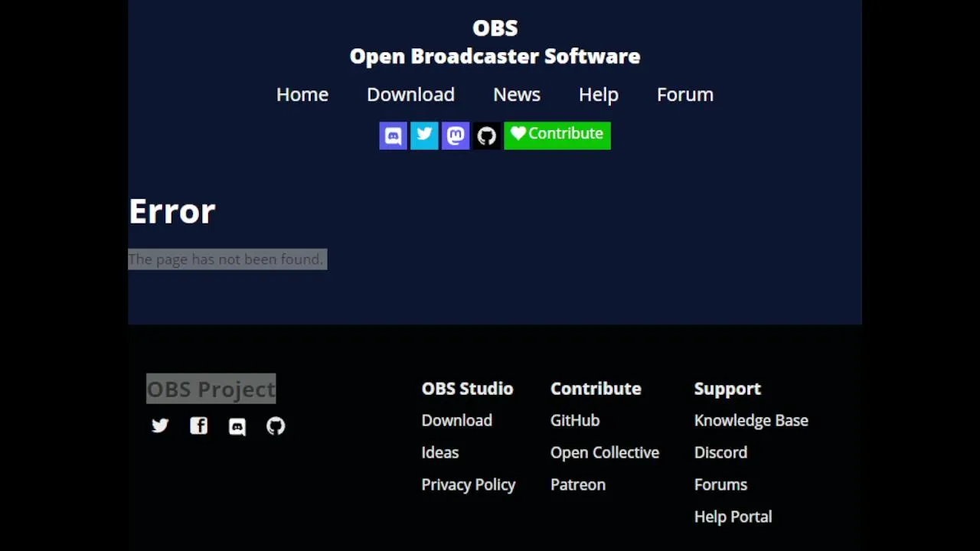Click 'The page has not been found.' text
This screenshot has height=551, width=980.
pos(227,259)
